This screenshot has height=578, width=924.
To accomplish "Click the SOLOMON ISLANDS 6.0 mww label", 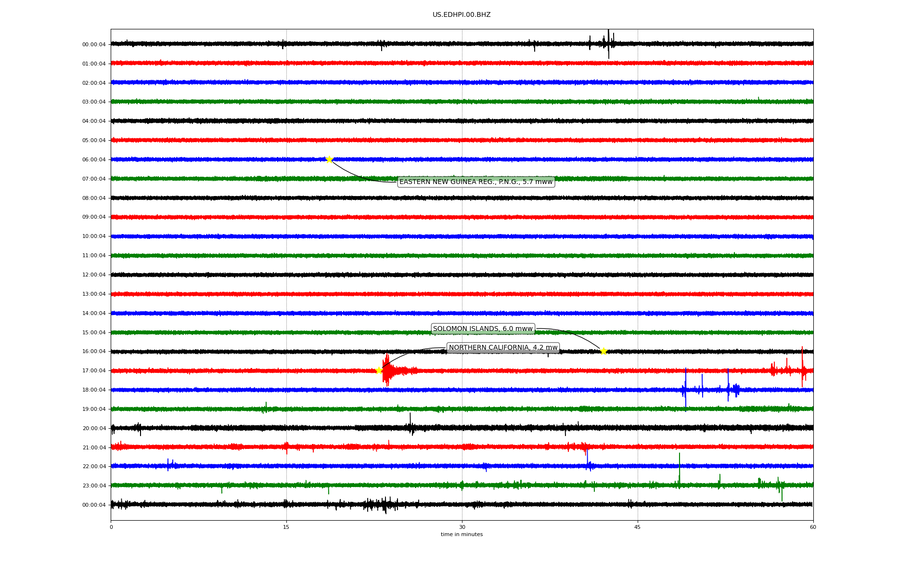I will pos(483,329).
